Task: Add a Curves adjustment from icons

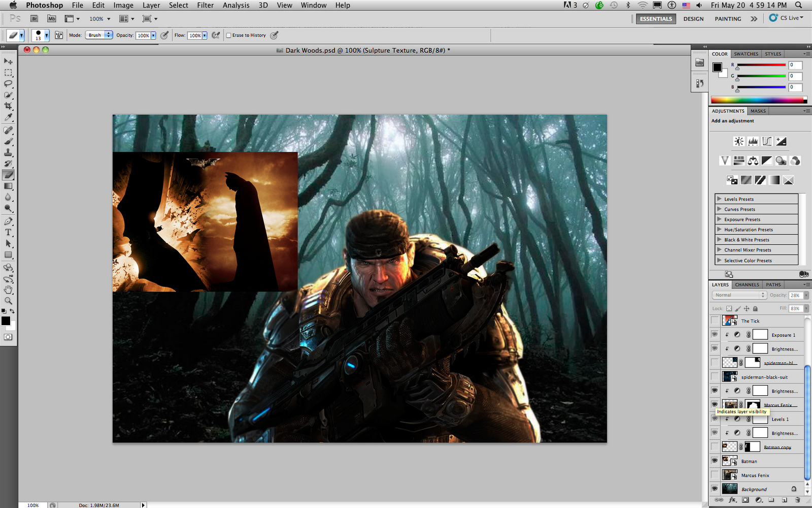Action: [x=767, y=141]
